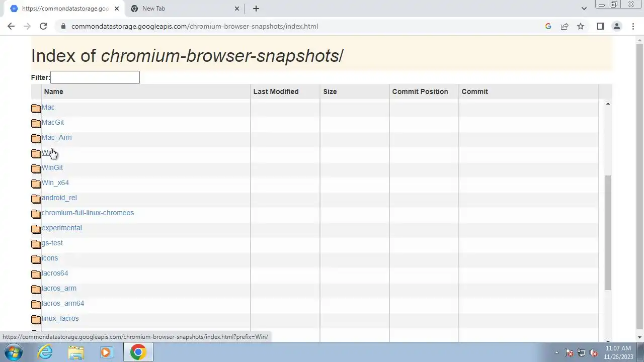Go back with the browser back arrow
The image size is (644, 362).
coord(11,26)
